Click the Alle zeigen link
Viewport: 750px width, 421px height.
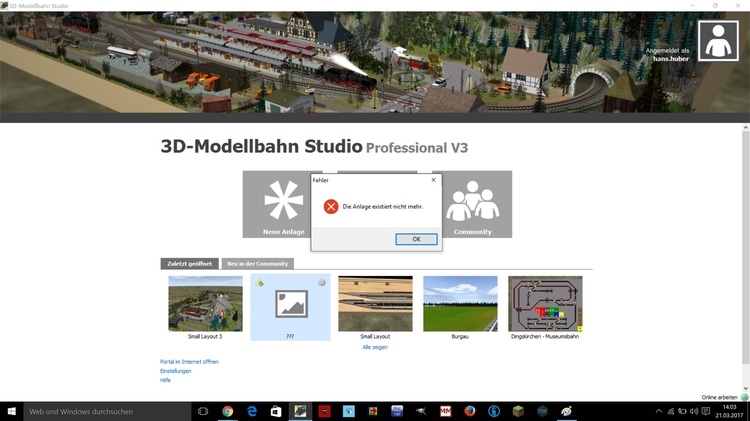coord(375,347)
